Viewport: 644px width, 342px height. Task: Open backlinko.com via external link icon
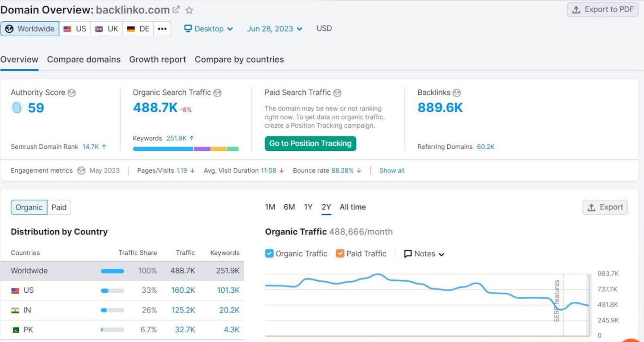pyautogui.click(x=176, y=9)
